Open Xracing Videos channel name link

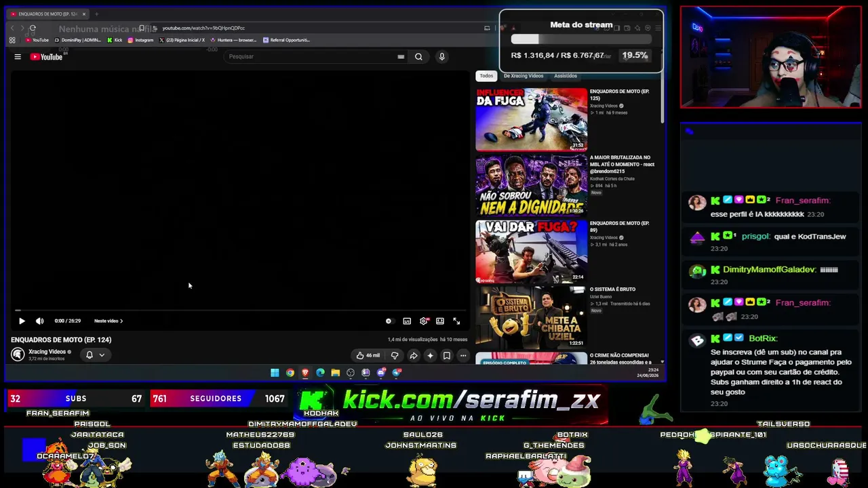pos(47,352)
